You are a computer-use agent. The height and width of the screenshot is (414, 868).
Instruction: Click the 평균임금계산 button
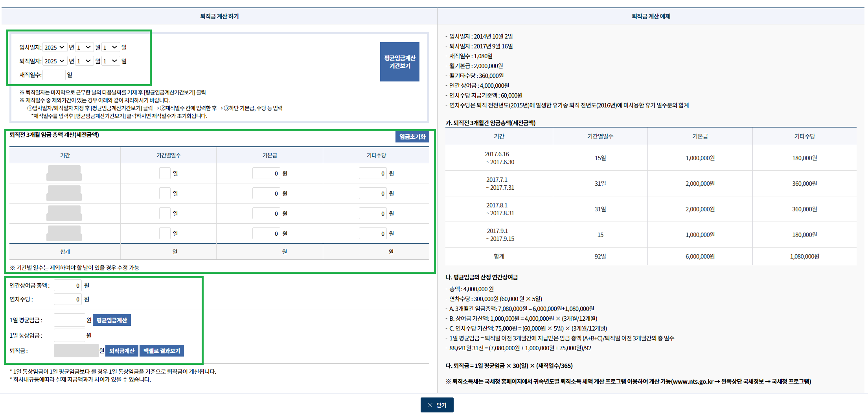[112, 320]
